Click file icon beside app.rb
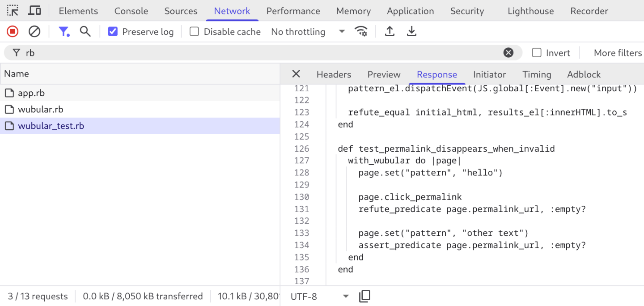The height and width of the screenshot is (306, 644). (9, 93)
